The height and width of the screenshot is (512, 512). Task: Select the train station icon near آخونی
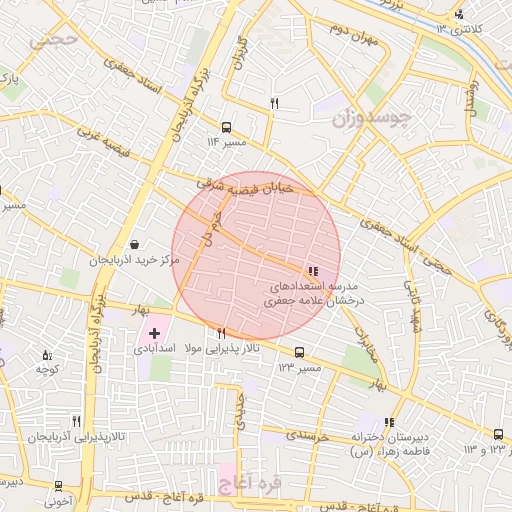coord(58,486)
